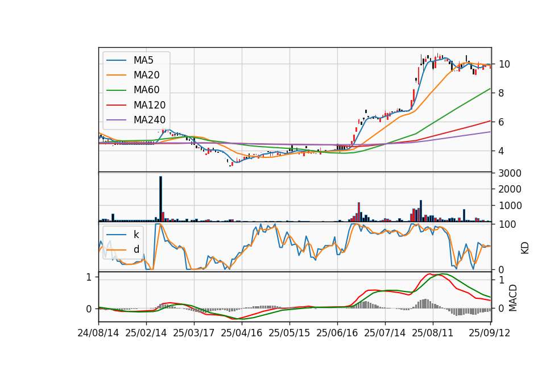This screenshot has width=546, height=392.
Task: Click the purple MA240 legend line sample
Action: click(116, 120)
